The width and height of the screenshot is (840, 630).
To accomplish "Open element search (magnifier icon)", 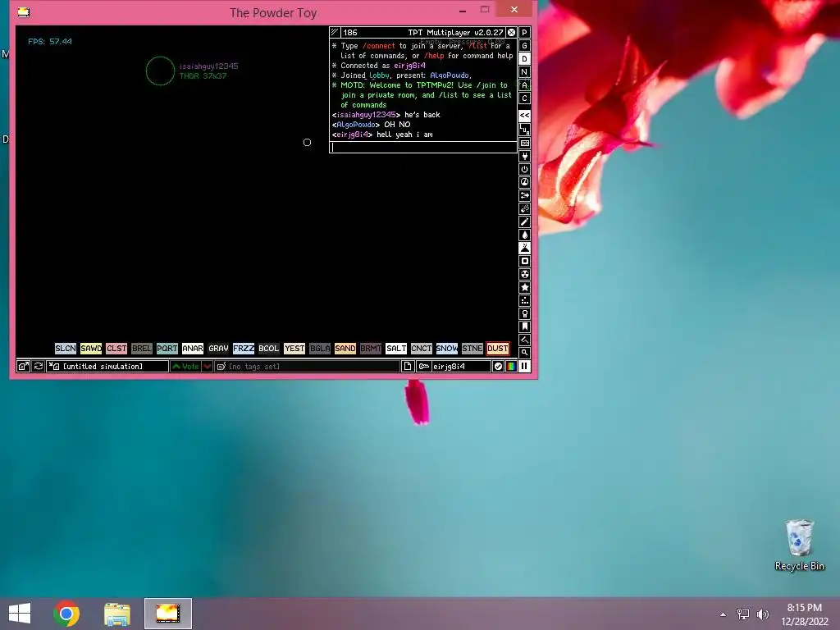I will pyautogui.click(x=524, y=353).
